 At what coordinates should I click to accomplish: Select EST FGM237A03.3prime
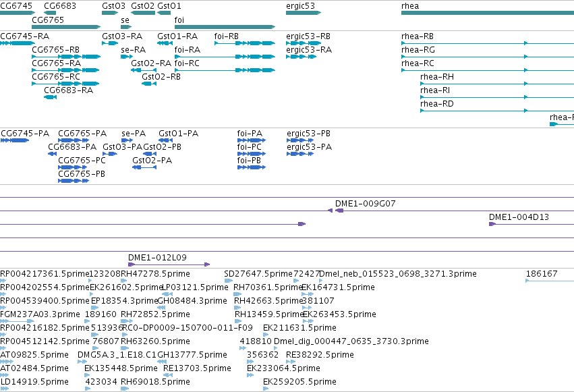pyautogui.click(x=40, y=314)
